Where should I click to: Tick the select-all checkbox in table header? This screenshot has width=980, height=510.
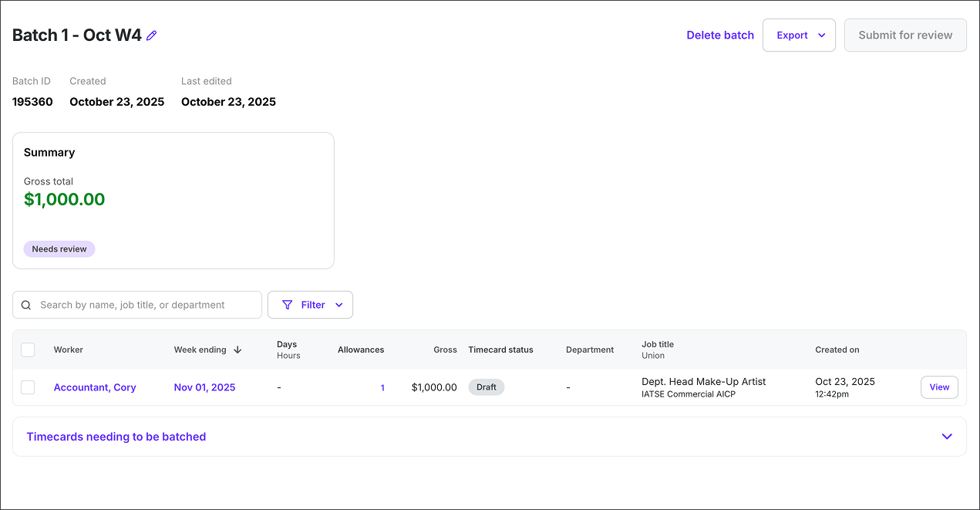(x=28, y=350)
